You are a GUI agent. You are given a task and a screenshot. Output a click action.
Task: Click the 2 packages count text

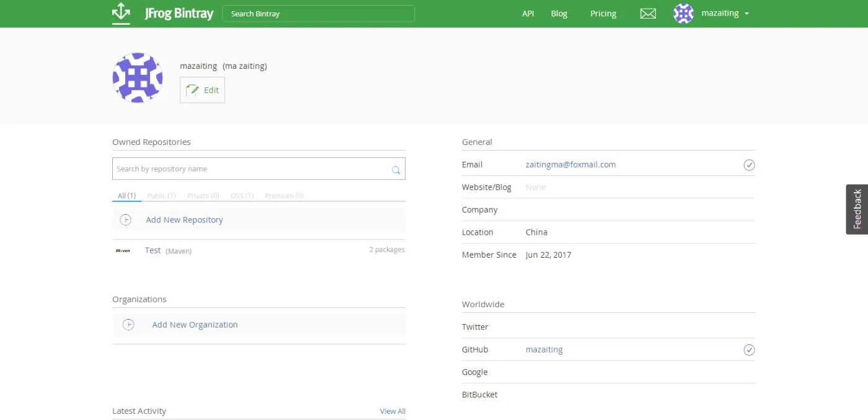[387, 250]
